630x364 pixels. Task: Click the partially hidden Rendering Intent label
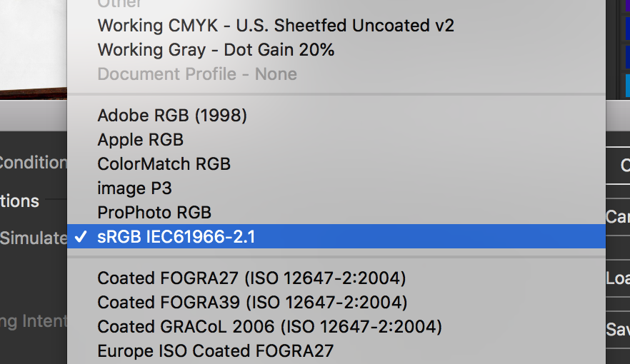pyautogui.click(x=33, y=321)
